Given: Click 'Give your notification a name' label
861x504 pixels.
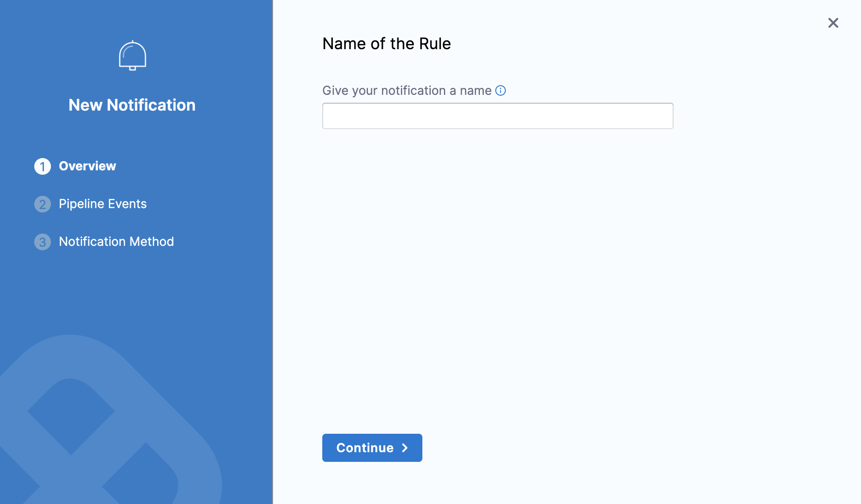Looking at the screenshot, I should [x=407, y=90].
